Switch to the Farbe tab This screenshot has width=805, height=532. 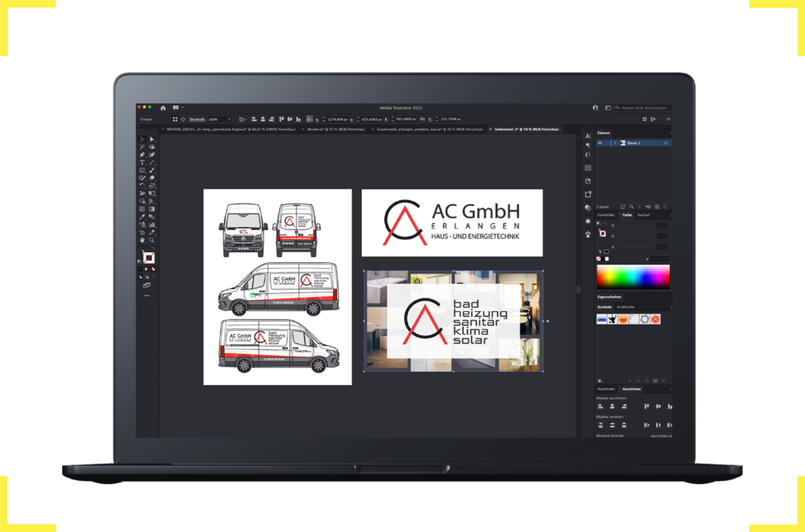click(627, 215)
